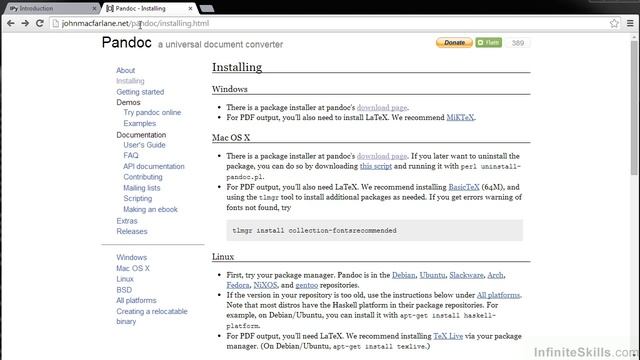The image size is (640, 360).
Task: Open the FAQ sidebar link
Action: [x=131, y=156]
